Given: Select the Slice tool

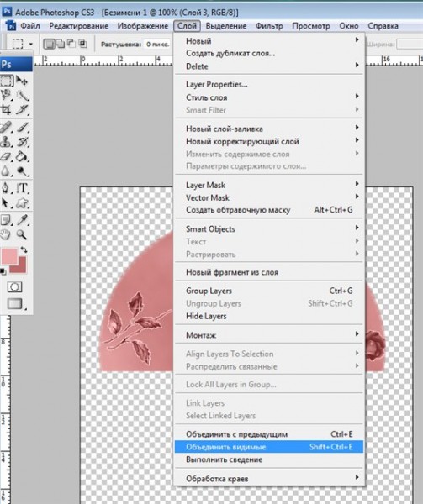Looking at the screenshot, I should (22, 109).
